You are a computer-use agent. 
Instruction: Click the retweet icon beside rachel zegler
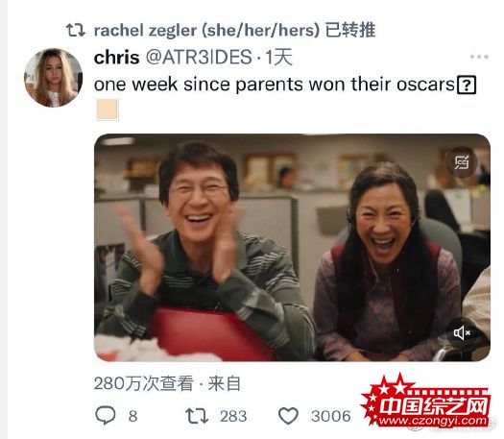(x=76, y=30)
